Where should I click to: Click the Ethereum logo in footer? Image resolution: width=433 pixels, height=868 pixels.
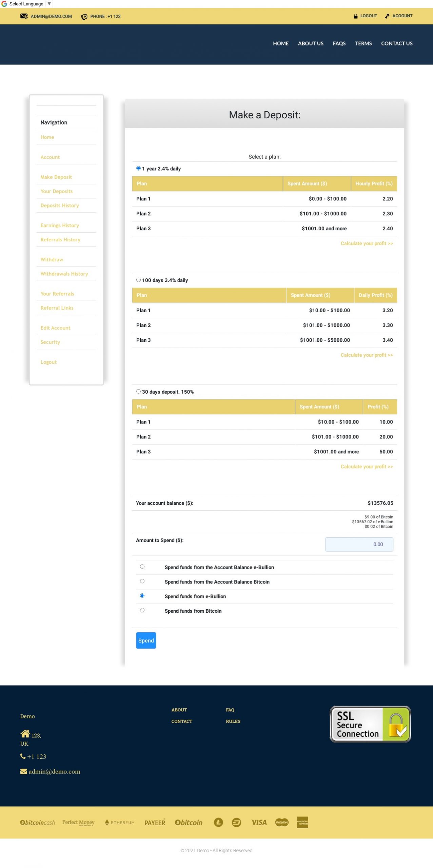120,822
